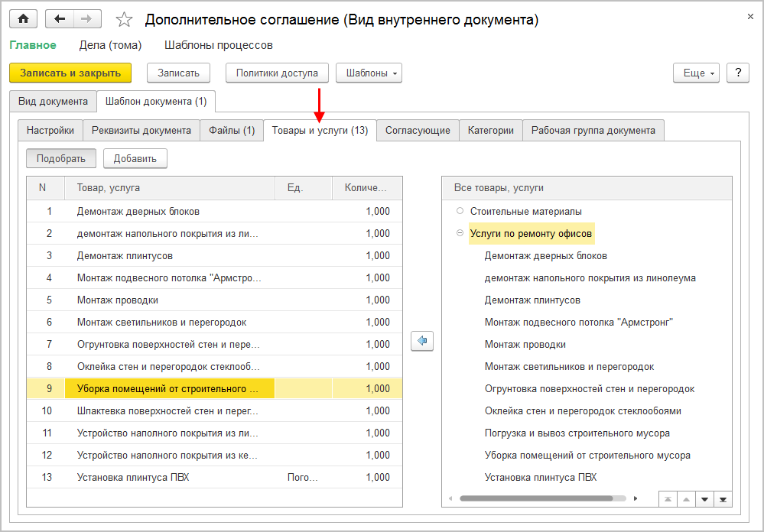Select row 3 Демонтаж плинтусов in table

[x=214, y=256]
